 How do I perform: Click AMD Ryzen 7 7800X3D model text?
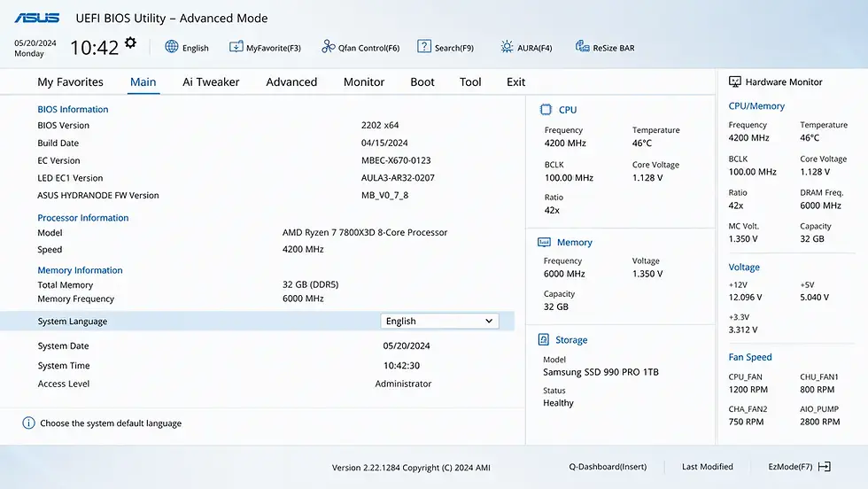point(365,233)
